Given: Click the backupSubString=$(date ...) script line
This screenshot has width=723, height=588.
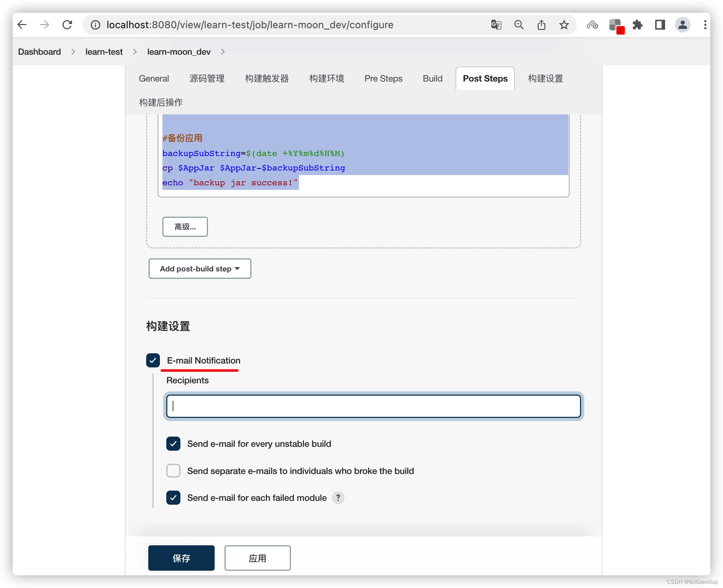Looking at the screenshot, I should (x=253, y=153).
